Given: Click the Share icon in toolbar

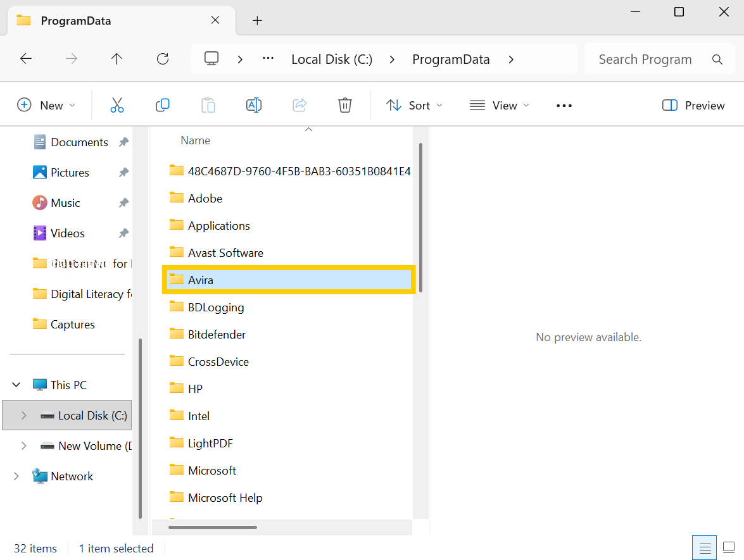Looking at the screenshot, I should click(299, 105).
